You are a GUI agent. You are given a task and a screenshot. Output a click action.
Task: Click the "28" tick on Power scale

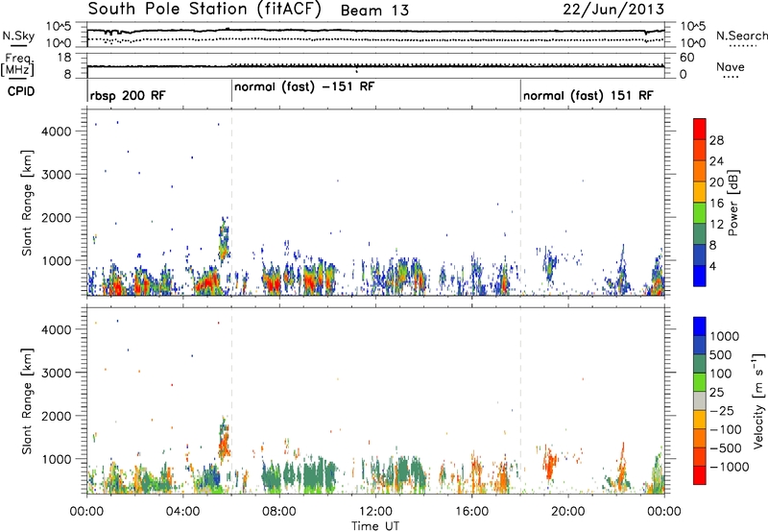tap(716, 140)
